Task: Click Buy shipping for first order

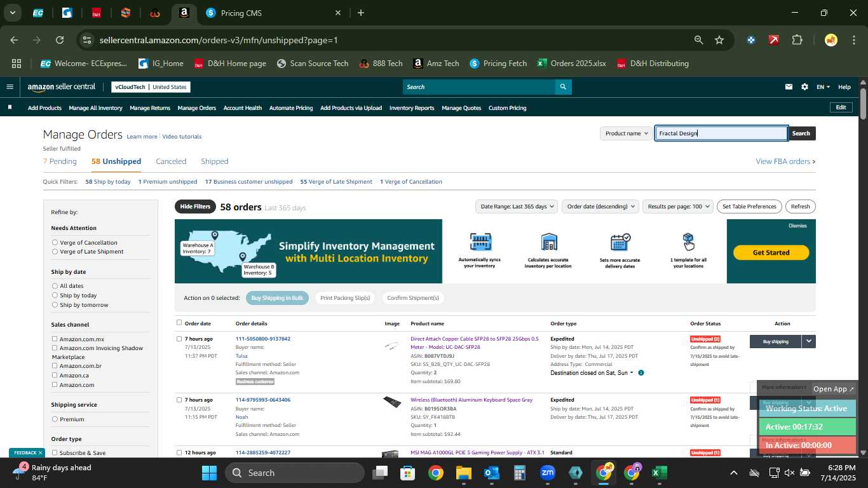Action: 775,341
